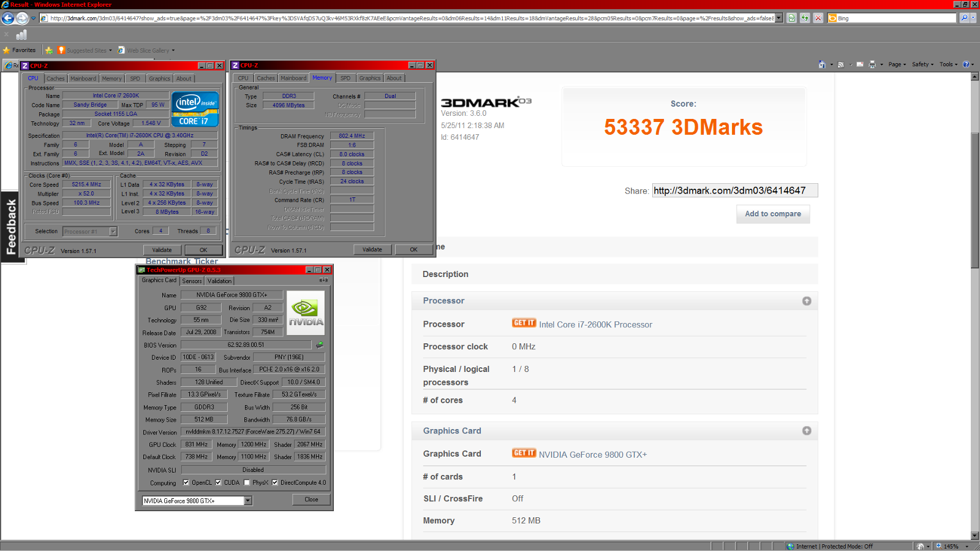Click Intel Core i7 logo in CPU-Z
Screen dimensions: 980x551
tap(195, 109)
